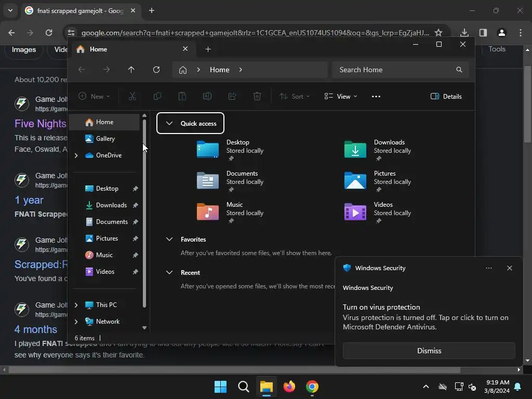The height and width of the screenshot is (399, 532).
Task: Expand OneDrive in the navigation pane
Action: point(76,155)
